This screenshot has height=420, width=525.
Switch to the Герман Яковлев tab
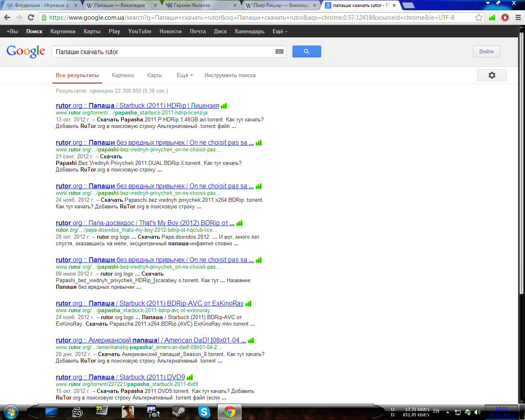point(199,5)
